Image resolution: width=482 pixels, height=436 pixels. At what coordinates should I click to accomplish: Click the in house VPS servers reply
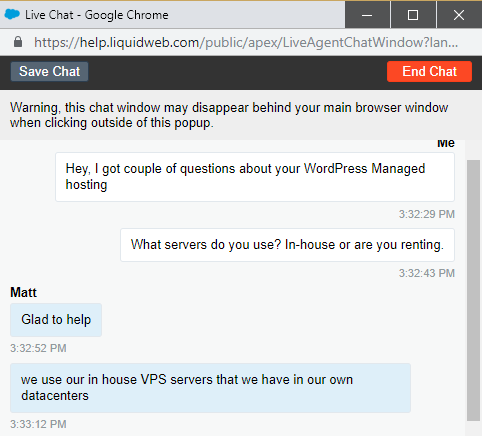210,388
